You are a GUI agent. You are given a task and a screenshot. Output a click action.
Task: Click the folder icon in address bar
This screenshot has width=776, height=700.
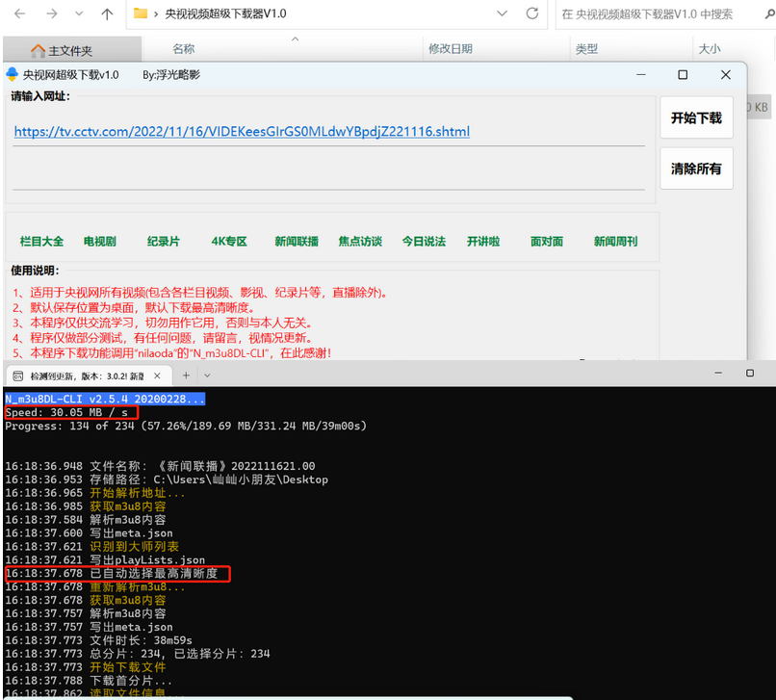coord(141,13)
